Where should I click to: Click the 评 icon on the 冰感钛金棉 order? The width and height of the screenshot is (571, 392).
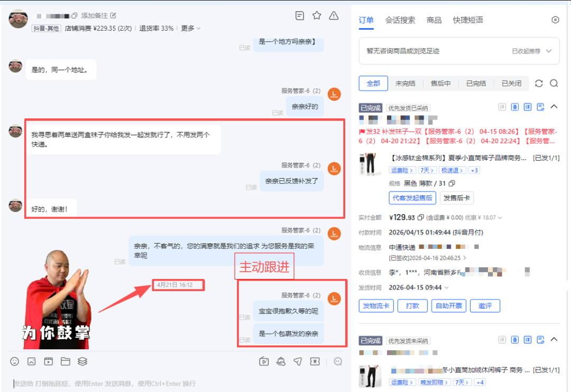tap(502, 107)
